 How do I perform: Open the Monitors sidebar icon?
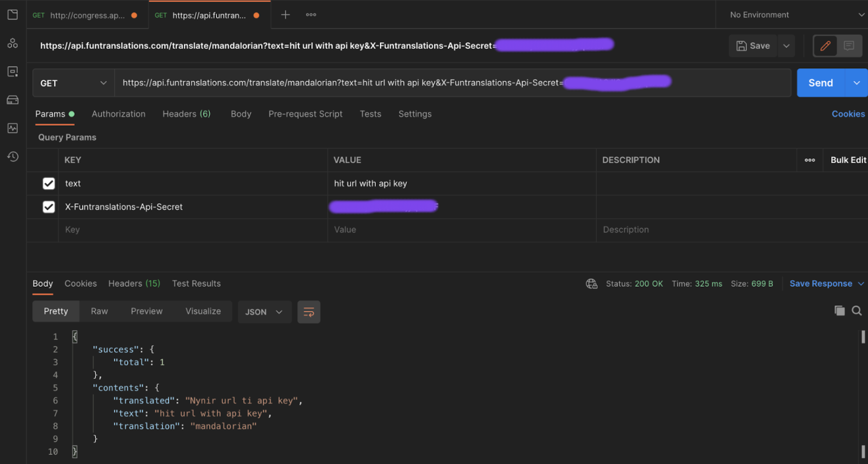[12, 128]
